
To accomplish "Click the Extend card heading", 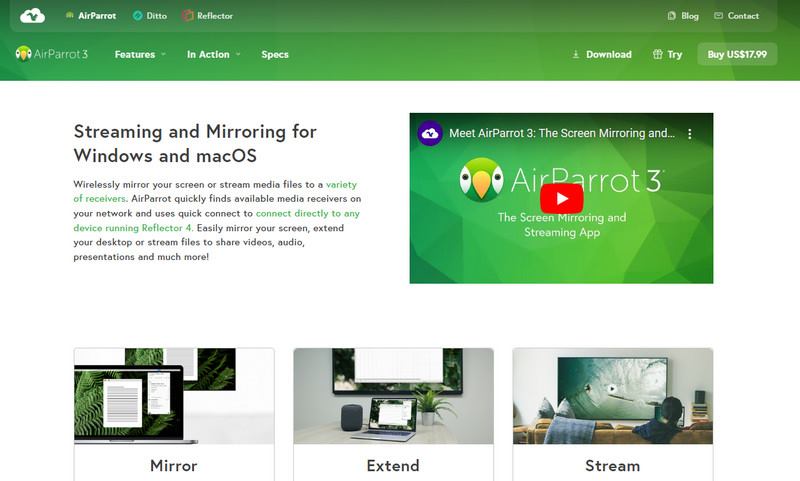I will [x=393, y=466].
